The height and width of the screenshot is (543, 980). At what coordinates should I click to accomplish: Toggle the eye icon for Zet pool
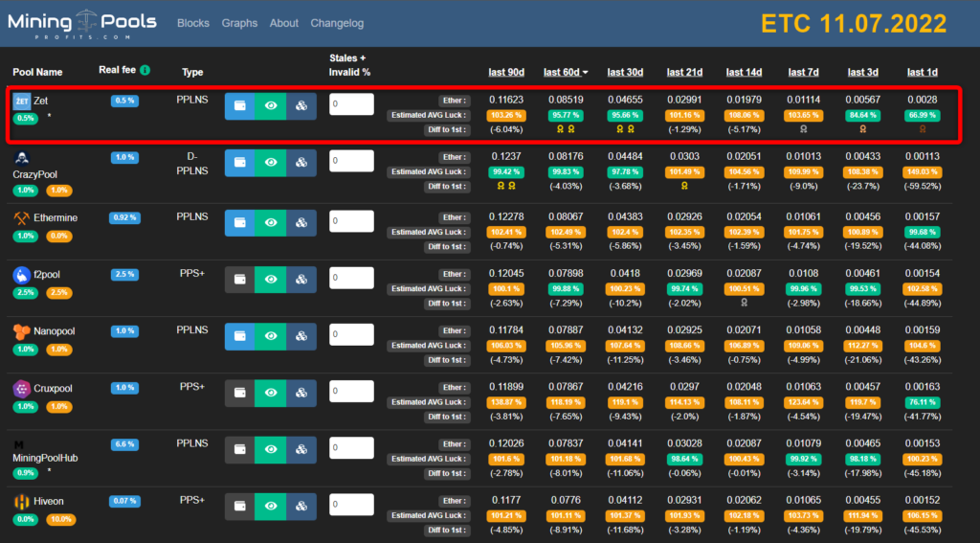coord(271,106)
